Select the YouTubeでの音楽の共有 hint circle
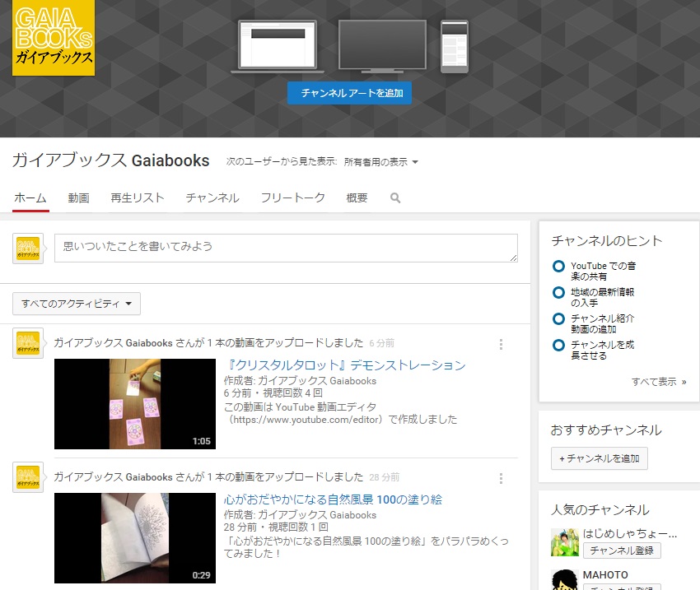Viewport: 700px width, 590px height. (558, 267)
